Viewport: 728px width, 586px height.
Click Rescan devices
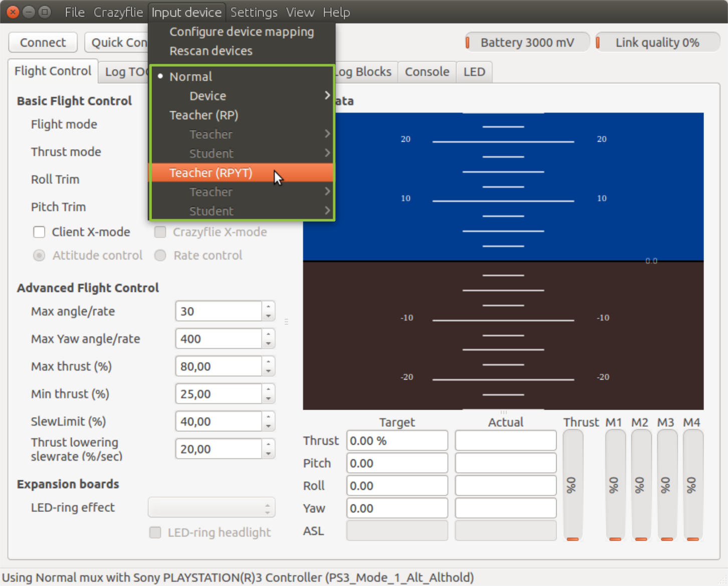pyautogui.click(x=211, y=51)
